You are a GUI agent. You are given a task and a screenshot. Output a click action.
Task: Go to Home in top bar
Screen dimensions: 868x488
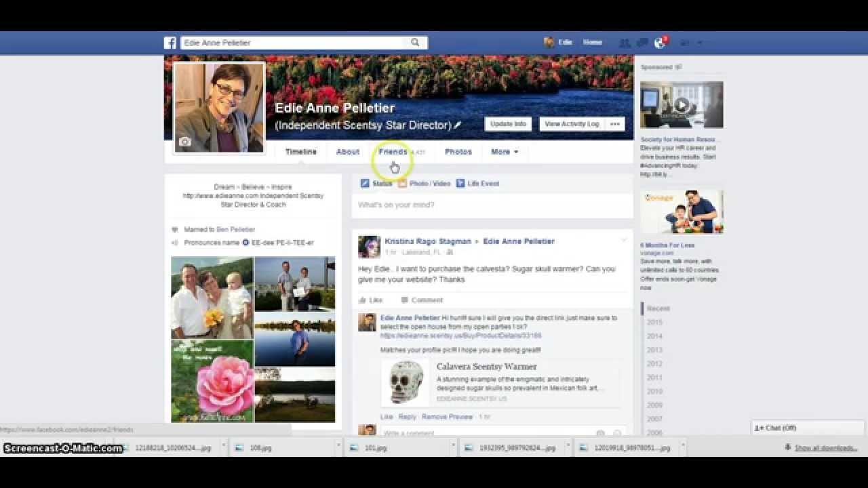(x=593, y=43)
